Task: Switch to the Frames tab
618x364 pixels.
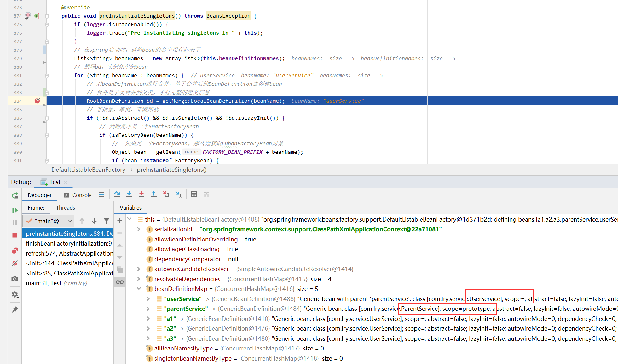Action: [x=36, y=208]
